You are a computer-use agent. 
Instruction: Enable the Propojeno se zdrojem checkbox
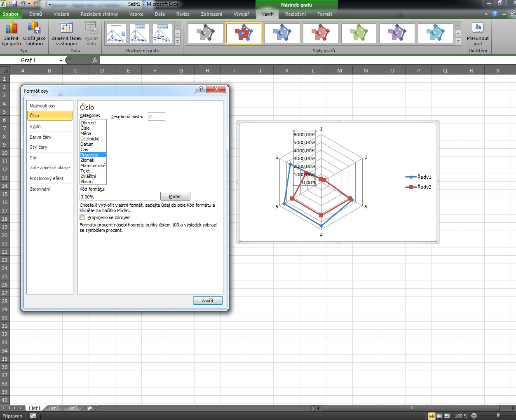point(82,217)
